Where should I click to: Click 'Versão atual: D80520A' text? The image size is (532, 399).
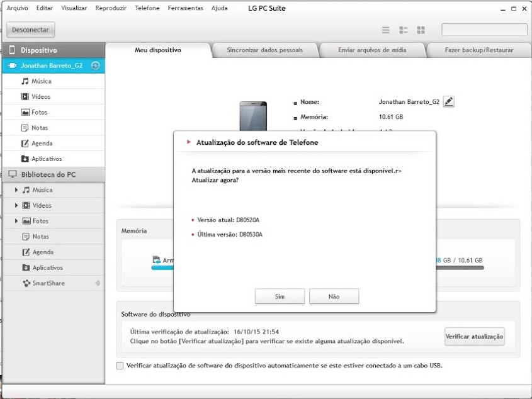tap(229, 220)
